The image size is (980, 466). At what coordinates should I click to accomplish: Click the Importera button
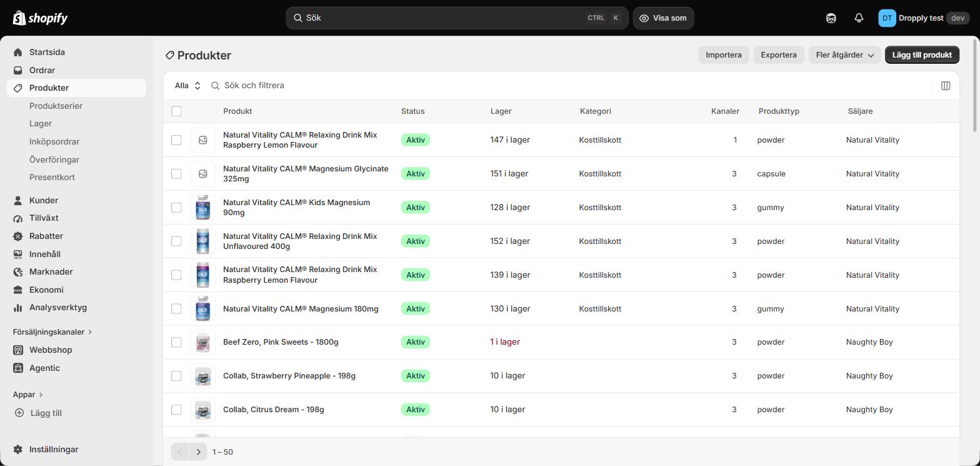pyautogui.click(x=724, y=55)
